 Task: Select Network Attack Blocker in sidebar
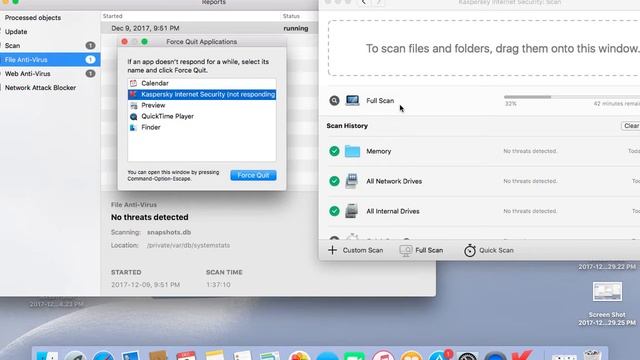pyautogui.click(x=40, y=87)
